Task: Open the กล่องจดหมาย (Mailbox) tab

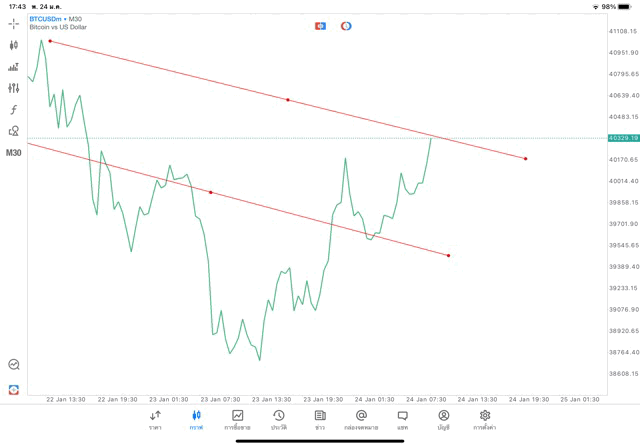Action: tap(361, 419)
